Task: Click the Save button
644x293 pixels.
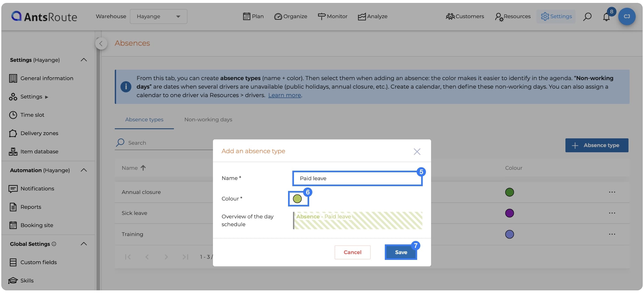Action: pos(401,252)
